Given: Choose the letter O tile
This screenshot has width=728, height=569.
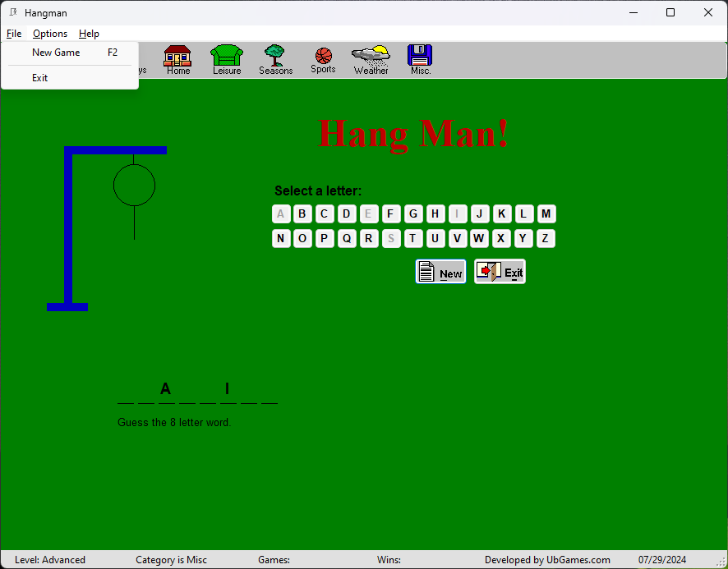Looking at the screenshot, I should pyautogui.click(x=303, y=239).
